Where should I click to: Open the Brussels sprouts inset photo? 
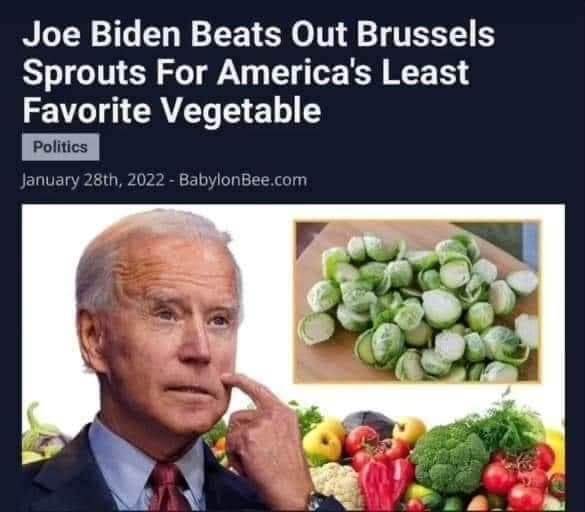[x=417, y=302]
